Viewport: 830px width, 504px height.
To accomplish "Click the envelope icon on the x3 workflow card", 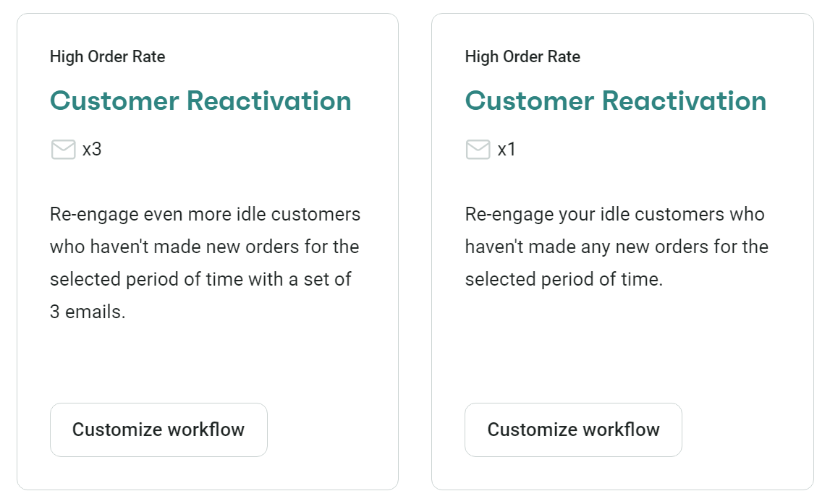I will coord(63,149).
